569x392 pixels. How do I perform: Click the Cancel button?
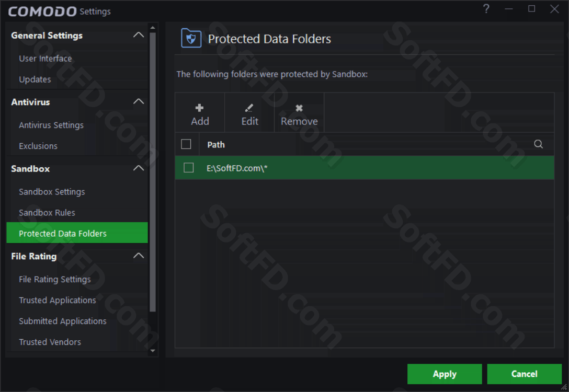point(525,374)
